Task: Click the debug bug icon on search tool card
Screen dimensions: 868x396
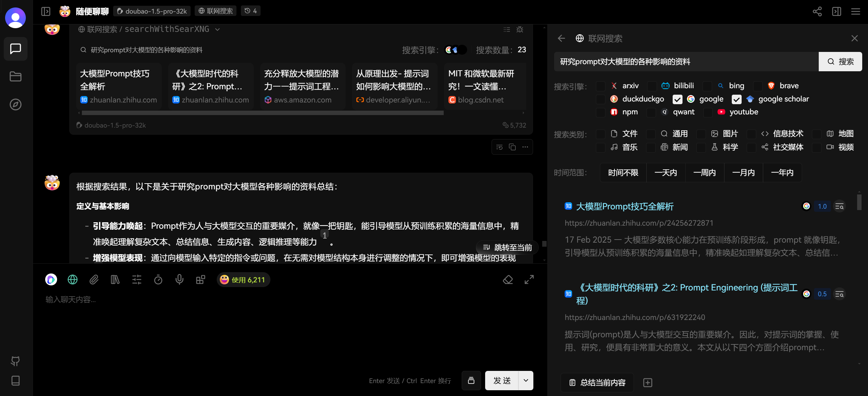Action: [x=520, y=30]
